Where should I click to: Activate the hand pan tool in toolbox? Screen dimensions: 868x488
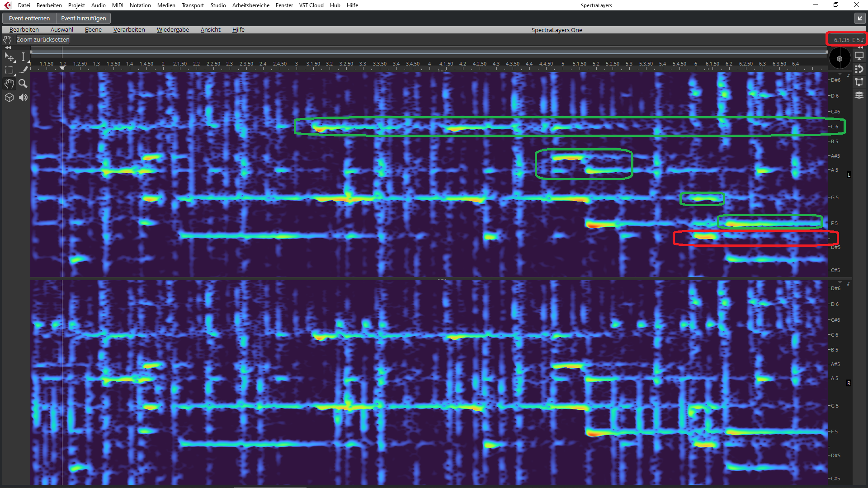(9, 84)
